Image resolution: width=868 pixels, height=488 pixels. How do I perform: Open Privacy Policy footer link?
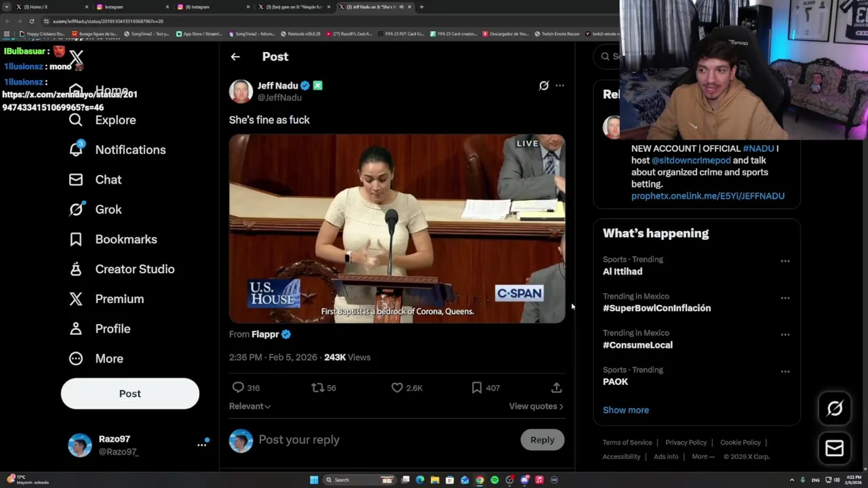click(x=686, y=443)
